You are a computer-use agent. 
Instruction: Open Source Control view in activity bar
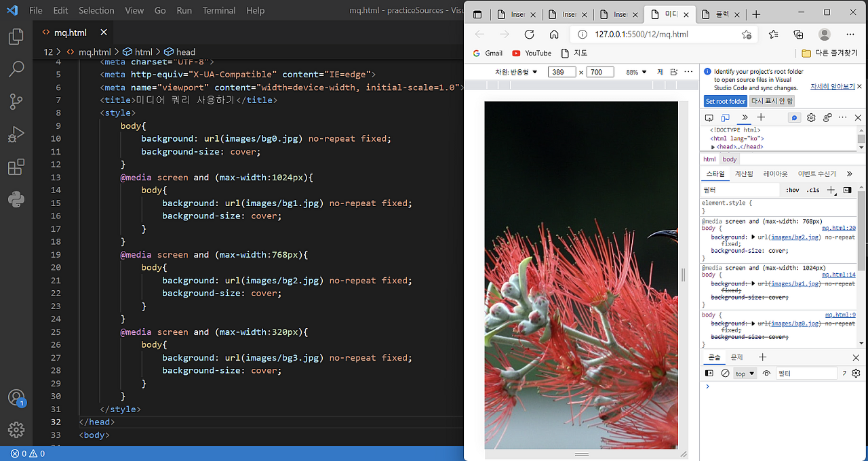click(16, 102)
